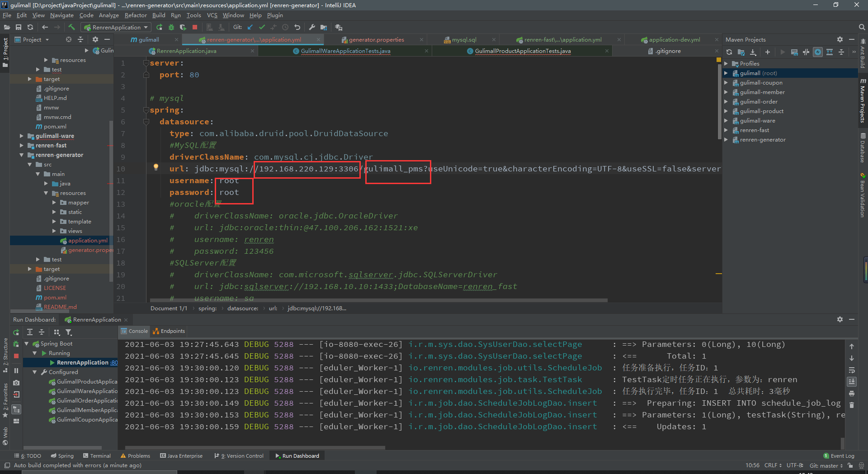Click the Run Dashboard filter funnel icon

click(69, 332)
